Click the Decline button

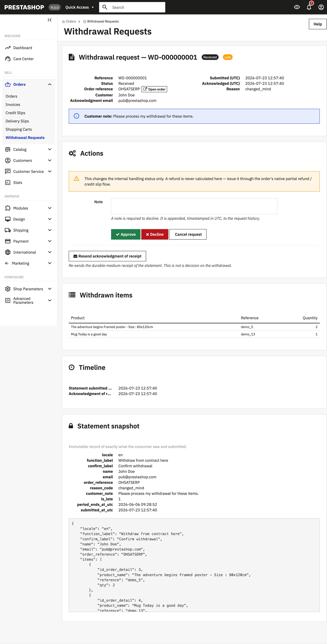click(x=155, y=234)
